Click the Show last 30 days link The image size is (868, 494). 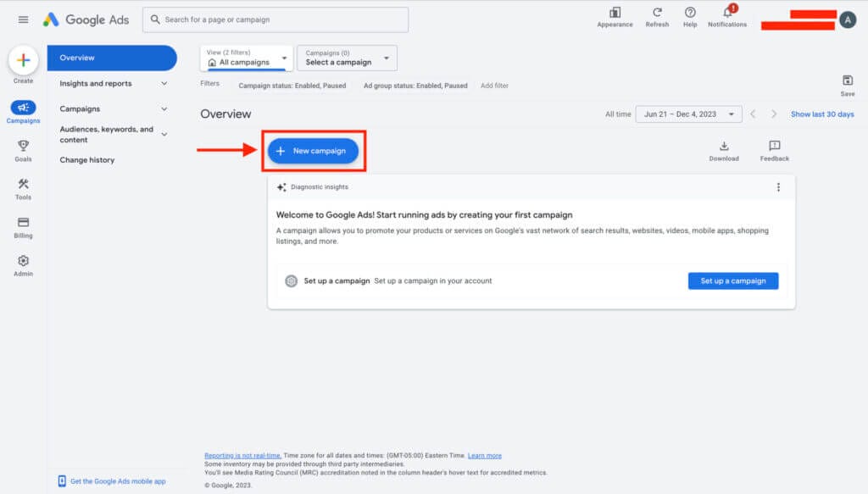822,113
